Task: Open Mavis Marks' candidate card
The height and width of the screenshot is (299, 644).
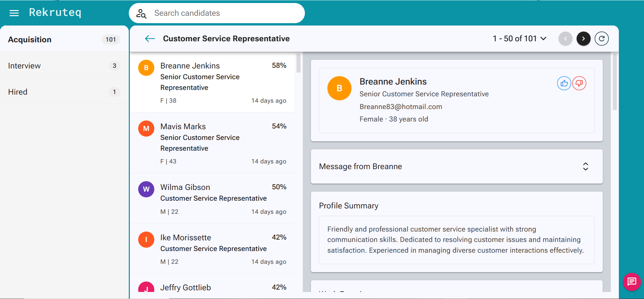Action: click(212, 143)
